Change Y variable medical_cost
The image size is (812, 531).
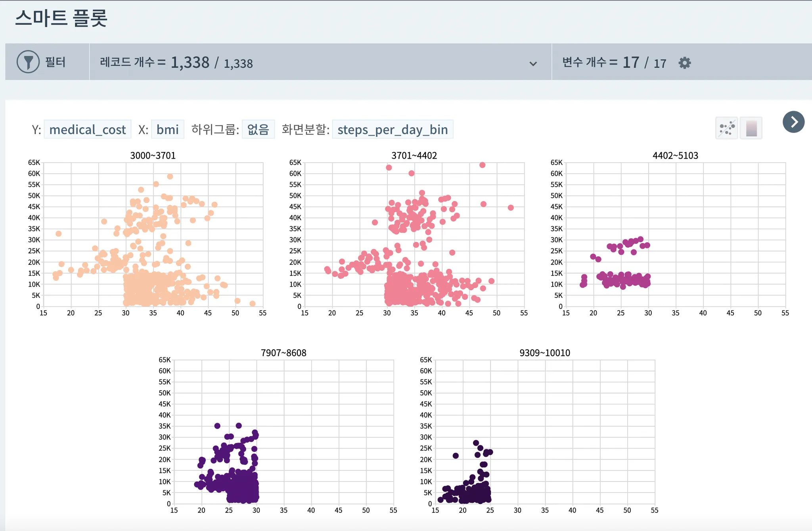click(87, 130)
